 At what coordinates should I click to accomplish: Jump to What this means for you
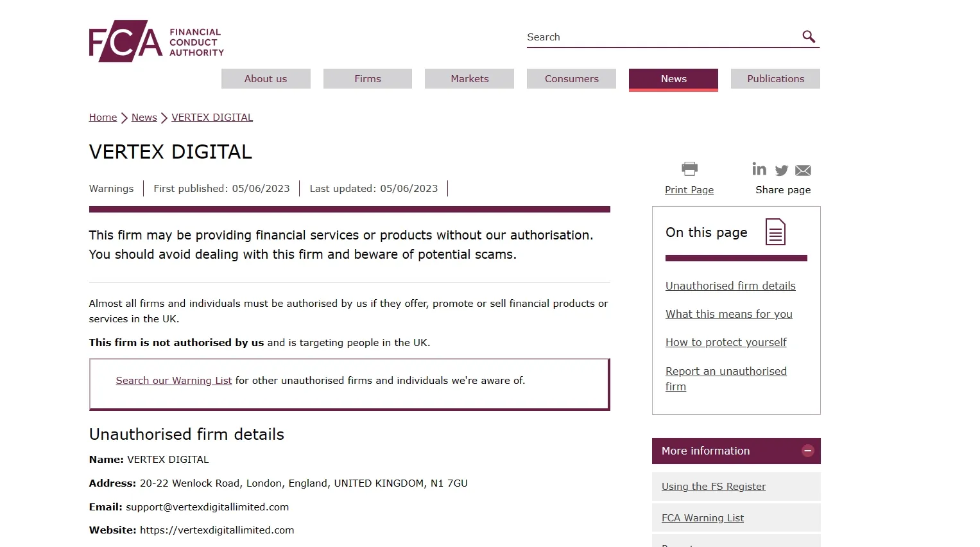pos(729,314)
